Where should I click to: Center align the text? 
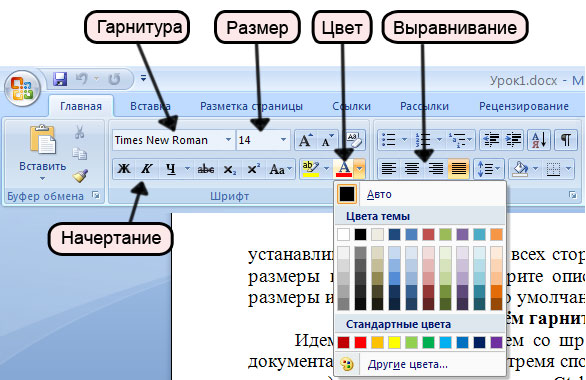pos(412,169)
